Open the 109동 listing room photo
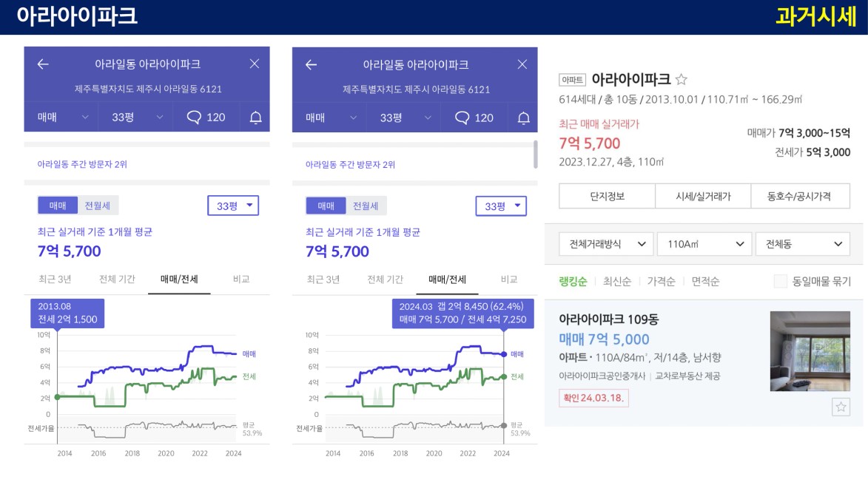 [810, 351]
